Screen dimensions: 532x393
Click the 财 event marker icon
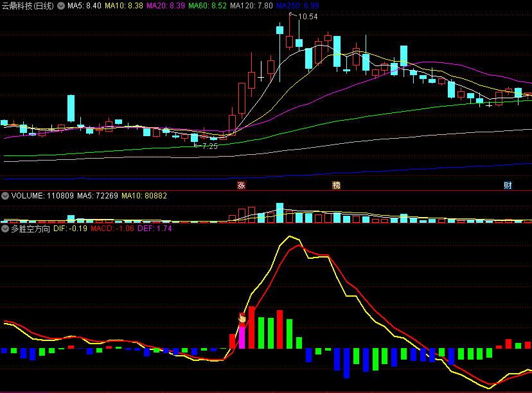(x=508, y=185)
